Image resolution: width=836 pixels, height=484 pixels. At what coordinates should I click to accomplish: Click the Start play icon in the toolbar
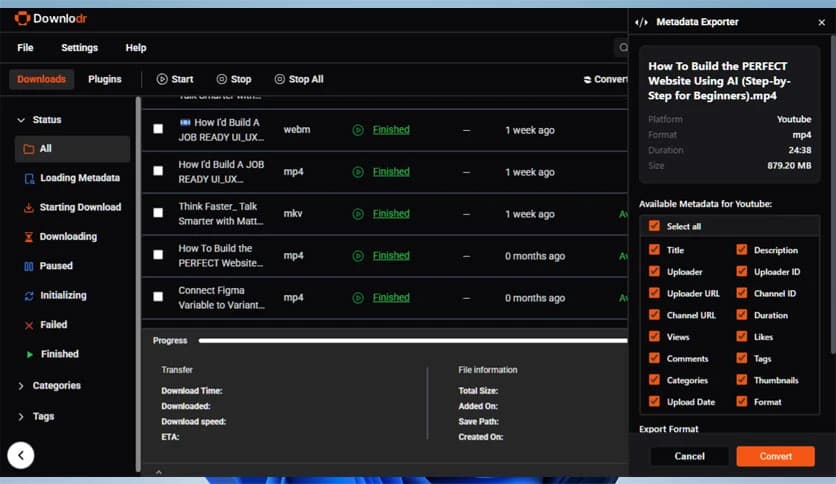(x=162, y=79)
